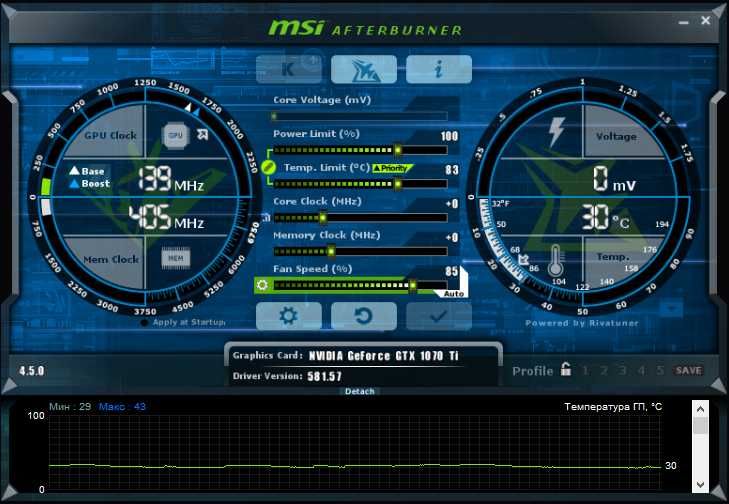Click the Мин : 29 graph label
Image resolution: width=729 pixels, height=504 pixels.
pyautogui.click(x=70, y=407)
